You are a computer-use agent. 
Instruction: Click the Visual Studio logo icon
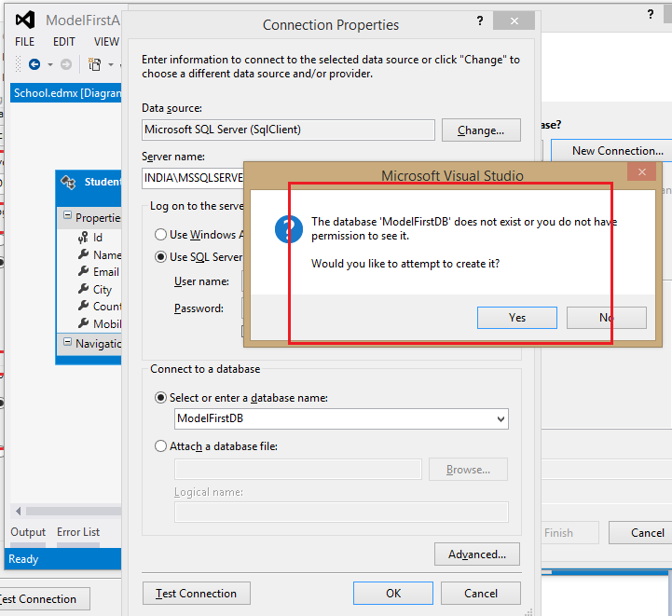[25, 20]
